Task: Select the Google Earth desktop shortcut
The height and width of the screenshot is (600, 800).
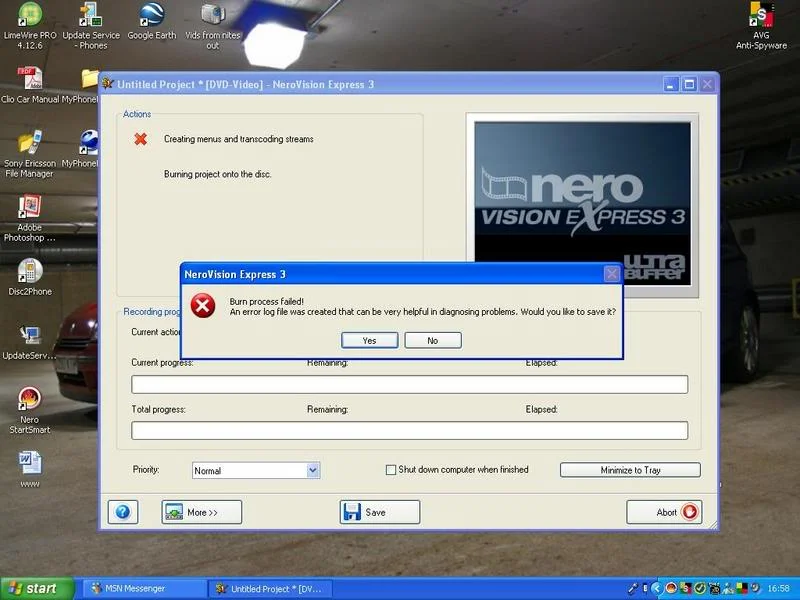Action: pyautogui.click(x=152, y=21)
